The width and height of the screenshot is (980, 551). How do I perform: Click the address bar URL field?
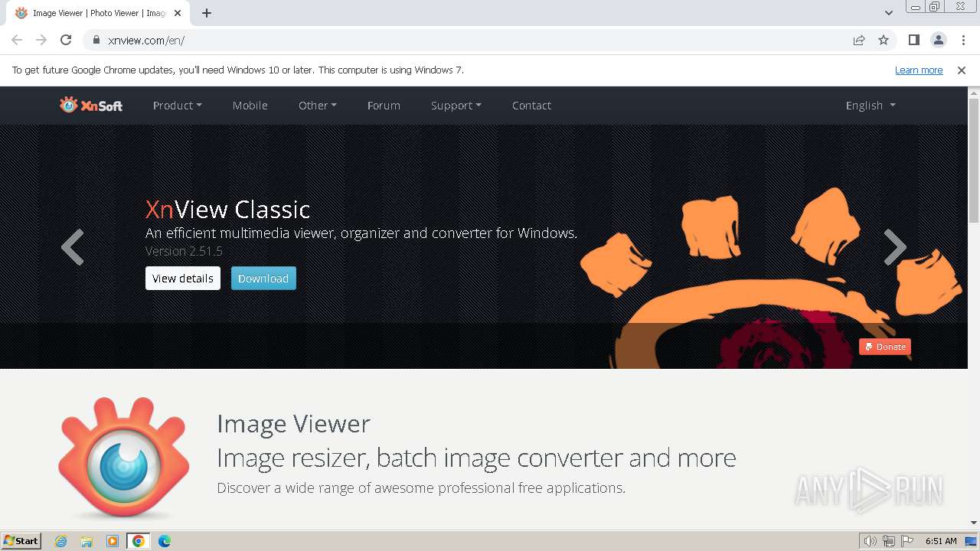pyautogui.click(x=475, y=40)
